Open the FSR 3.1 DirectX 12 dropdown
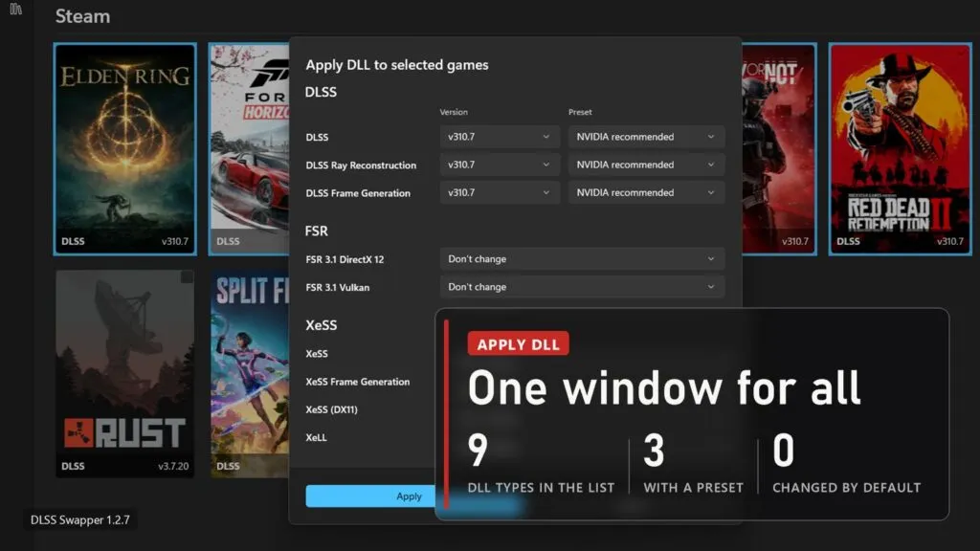This screenshot has width=980, height=551. [582, 258]
